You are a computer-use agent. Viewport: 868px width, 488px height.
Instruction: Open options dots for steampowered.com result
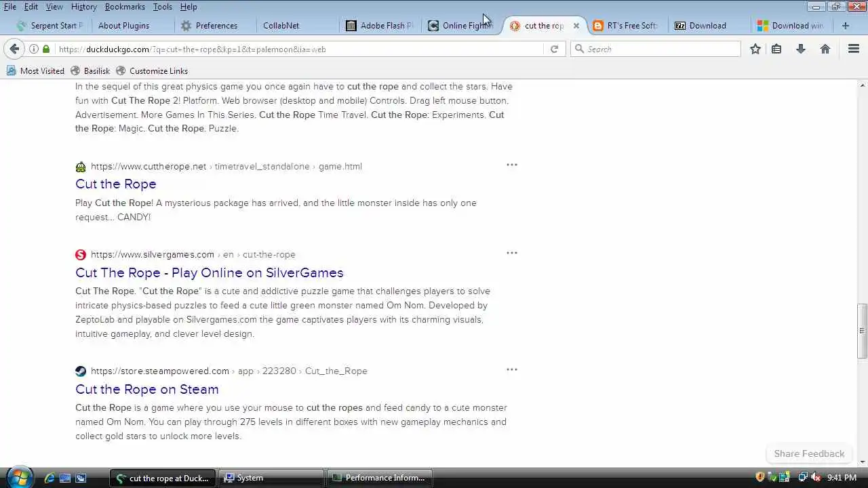coord(512,369)
